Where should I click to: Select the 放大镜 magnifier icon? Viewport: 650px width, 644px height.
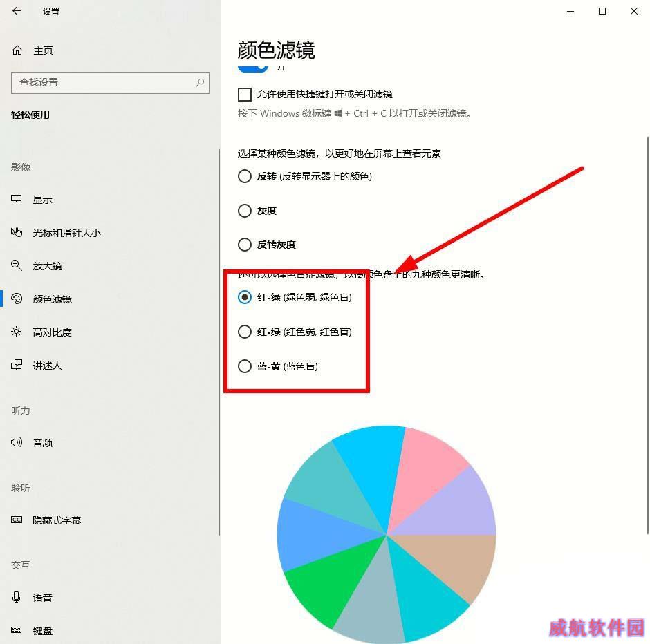[x=16, y=265]
